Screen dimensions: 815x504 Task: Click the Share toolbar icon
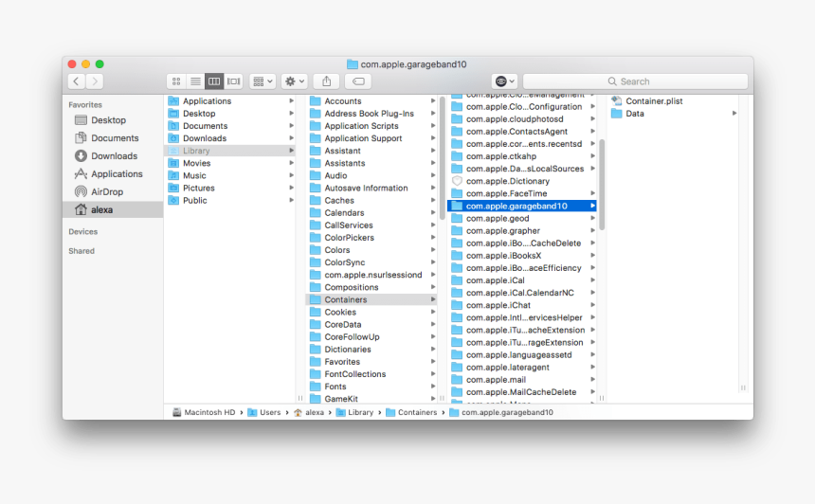pos(326,81)
